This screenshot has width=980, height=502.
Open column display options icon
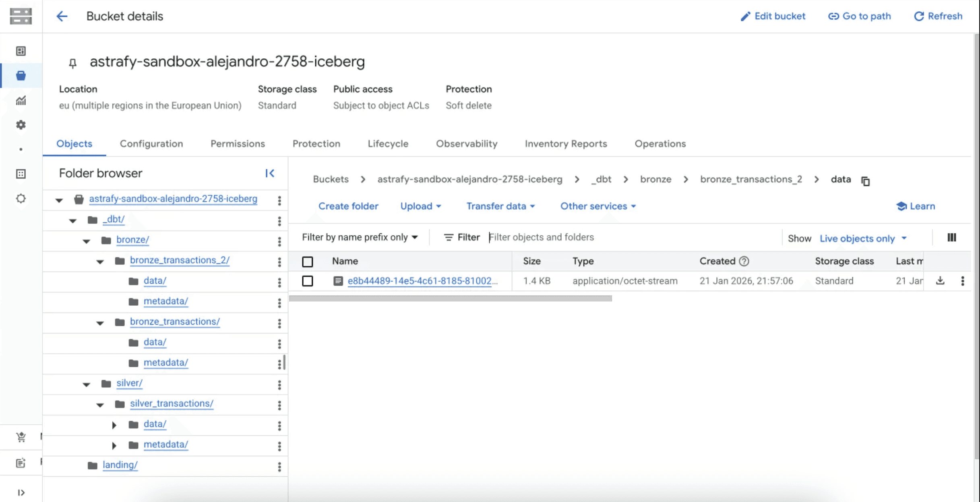pos(952,238)
